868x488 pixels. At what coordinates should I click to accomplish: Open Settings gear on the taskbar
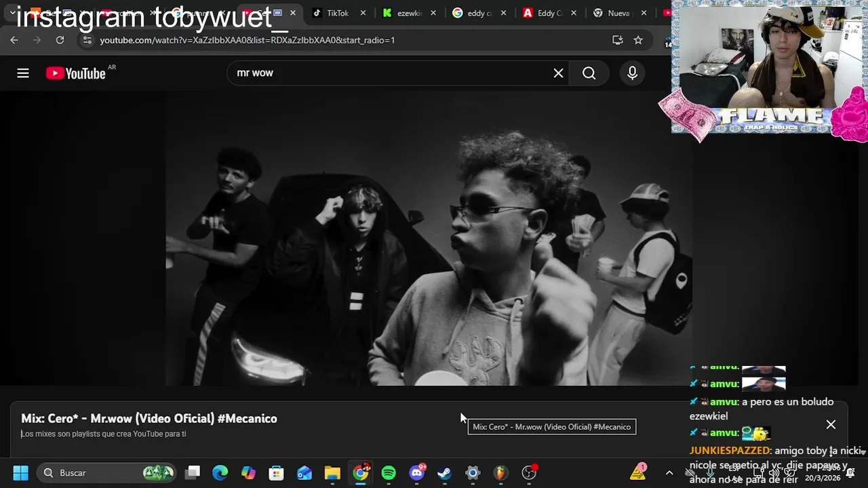point(473,473)
